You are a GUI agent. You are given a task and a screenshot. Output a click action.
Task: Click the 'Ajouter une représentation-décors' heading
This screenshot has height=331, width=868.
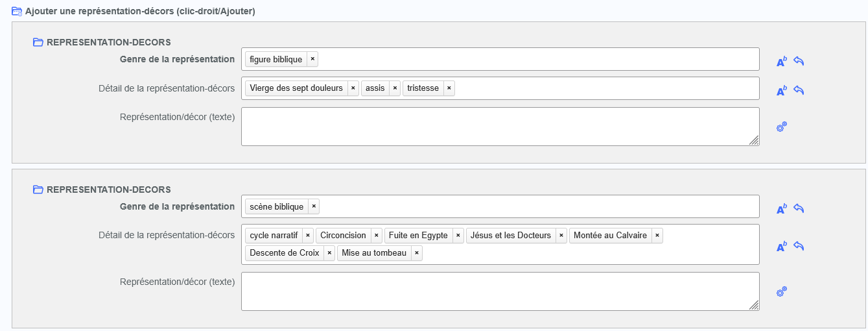[139, 12]
